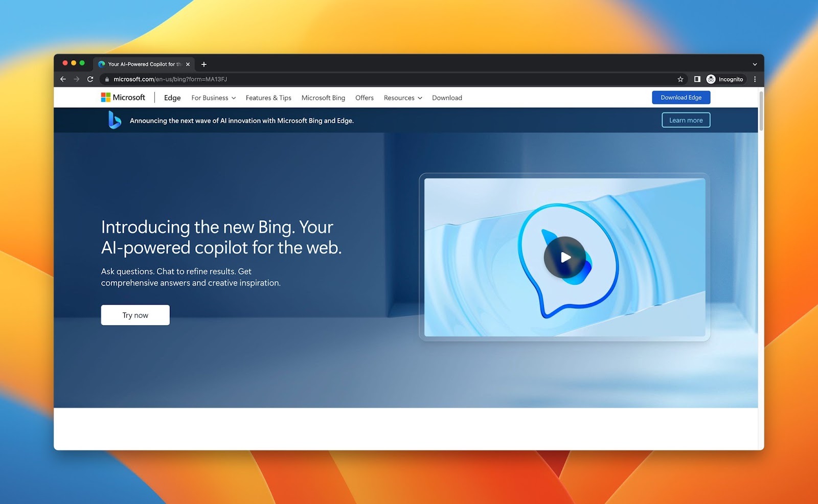This screenshot has height=504, width=818.
Task: Select the Your AI-Powered Copilot browser tab
Action: [144, 64]
